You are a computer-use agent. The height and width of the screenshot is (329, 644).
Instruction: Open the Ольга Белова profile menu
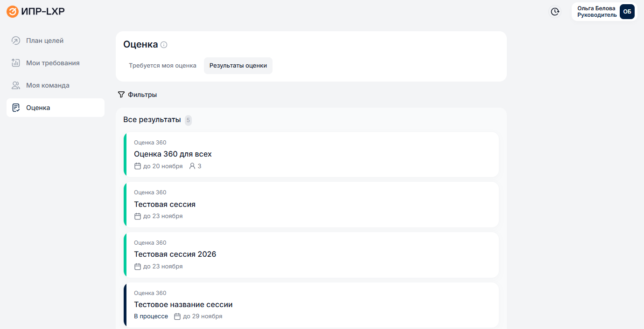[597, 12]
